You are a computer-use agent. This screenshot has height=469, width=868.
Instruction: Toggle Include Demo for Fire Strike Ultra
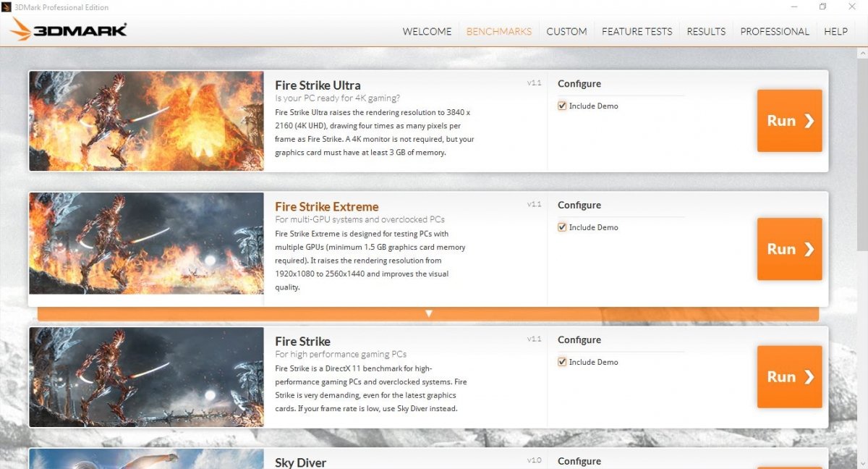click(562, 106)
